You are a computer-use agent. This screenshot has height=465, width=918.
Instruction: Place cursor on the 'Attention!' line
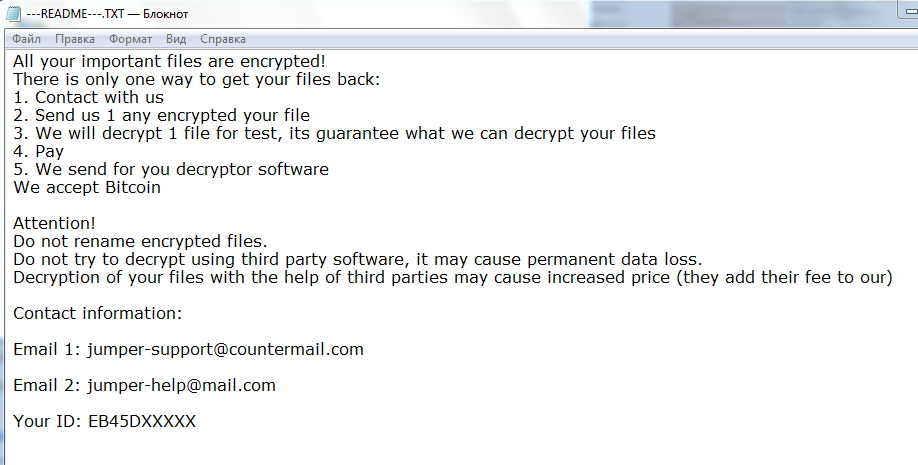point(54,224)
